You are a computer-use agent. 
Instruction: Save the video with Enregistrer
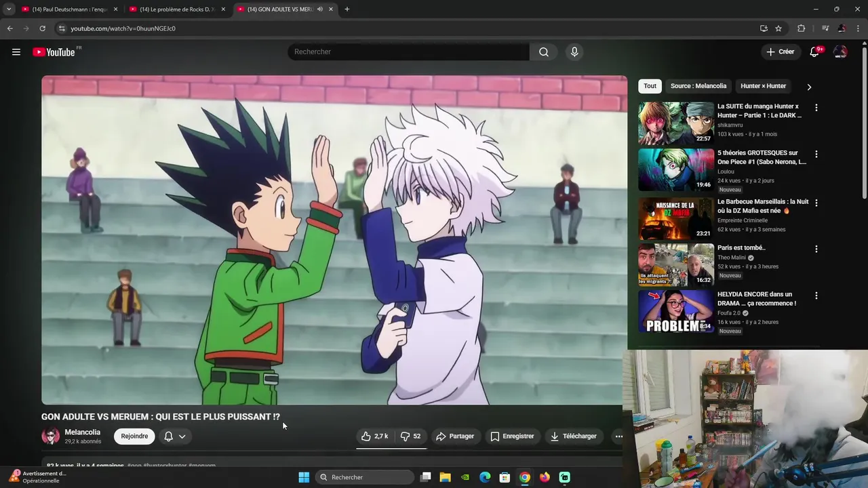[513, 436]
